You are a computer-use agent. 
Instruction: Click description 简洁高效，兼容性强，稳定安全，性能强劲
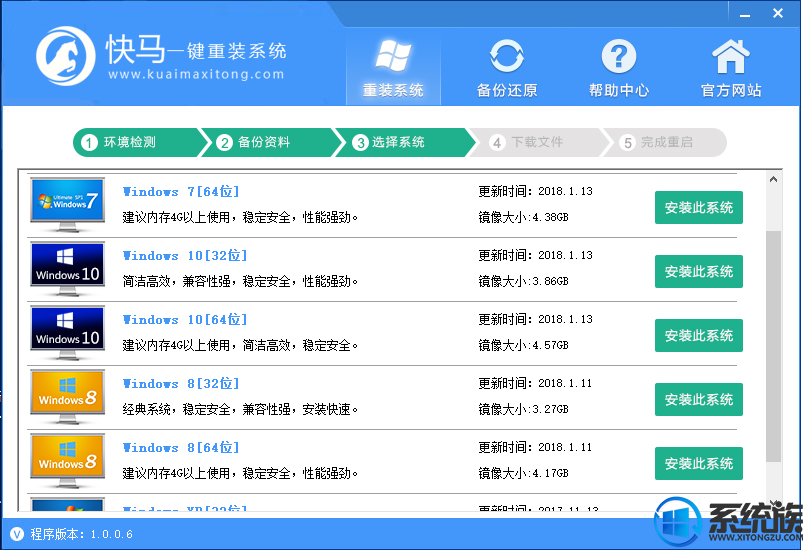[240, 281]
